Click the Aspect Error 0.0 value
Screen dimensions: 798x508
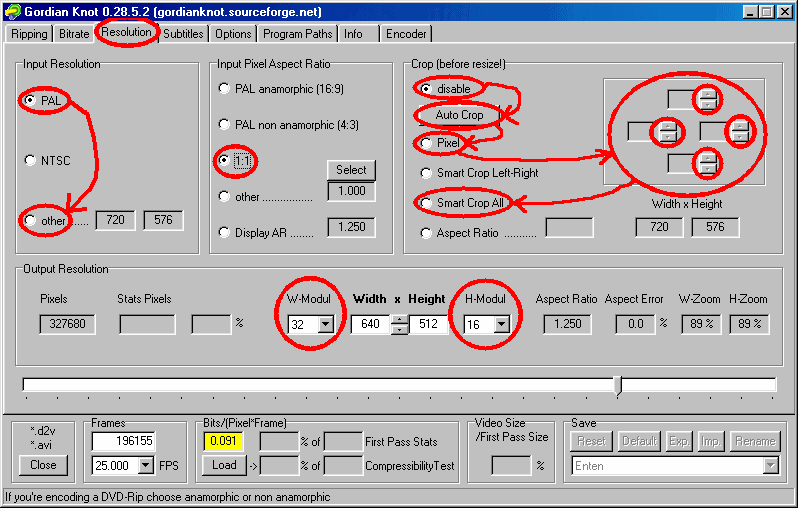pyautogui.click(x=635, y=324)
